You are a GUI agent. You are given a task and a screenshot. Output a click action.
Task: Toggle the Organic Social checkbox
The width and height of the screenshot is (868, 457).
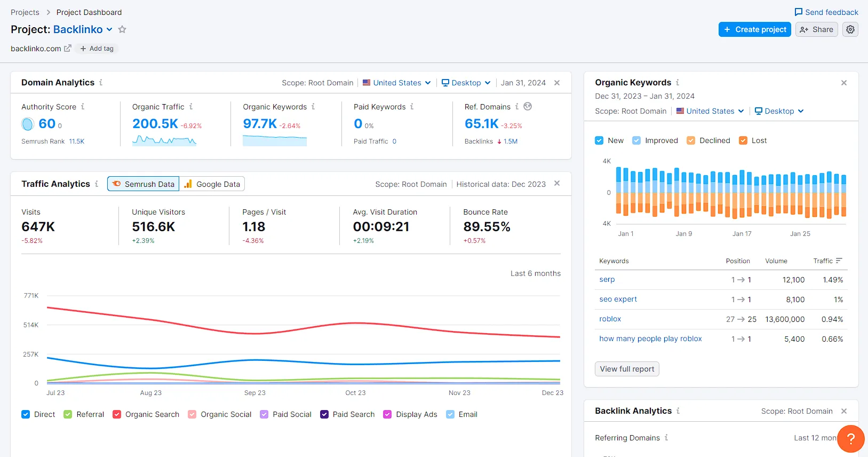pyautogui.click(x=192, y=414)
